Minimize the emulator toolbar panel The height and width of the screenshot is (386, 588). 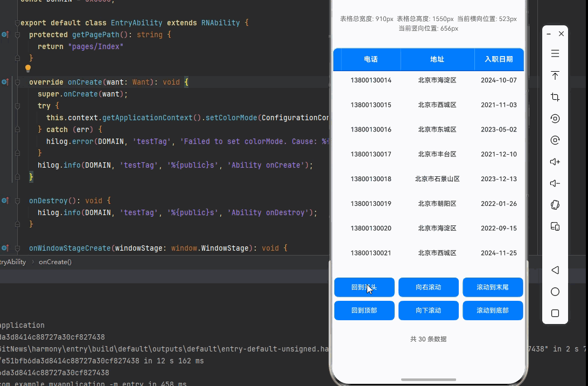point(549,34)
